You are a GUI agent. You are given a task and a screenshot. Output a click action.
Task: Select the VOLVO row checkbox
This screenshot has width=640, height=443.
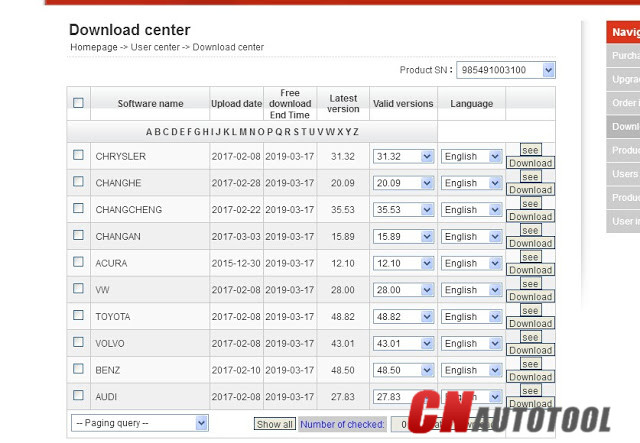point(78,342)
